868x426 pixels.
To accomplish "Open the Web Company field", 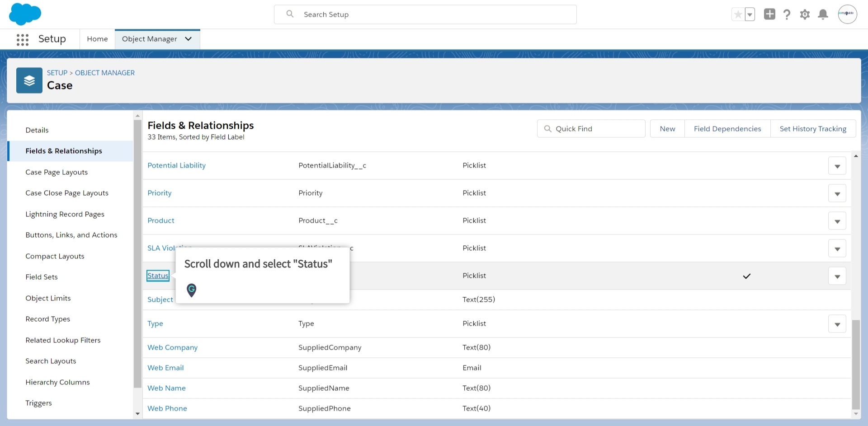I will coord(172,347).
